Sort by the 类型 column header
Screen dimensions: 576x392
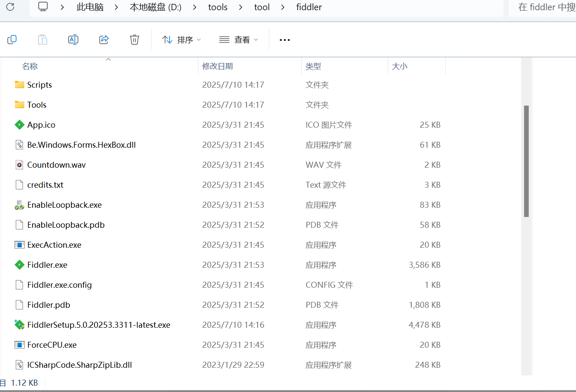[x=313, y=66]
